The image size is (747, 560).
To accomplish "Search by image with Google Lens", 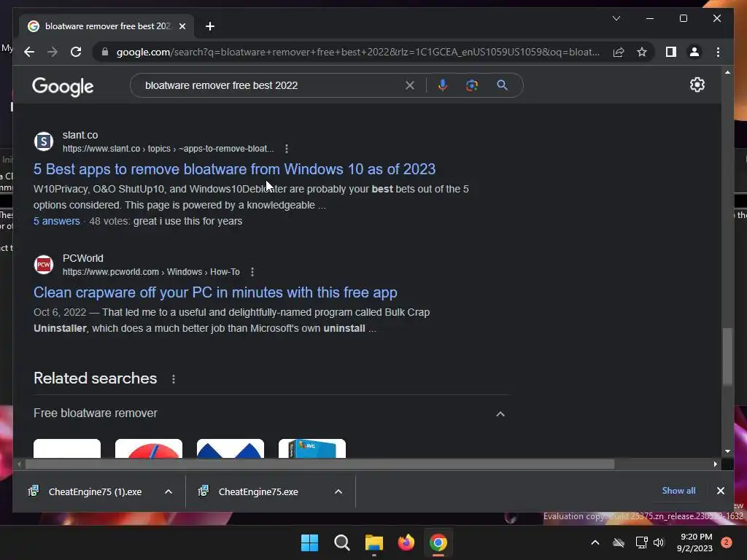I will click(x=472, y=85).
